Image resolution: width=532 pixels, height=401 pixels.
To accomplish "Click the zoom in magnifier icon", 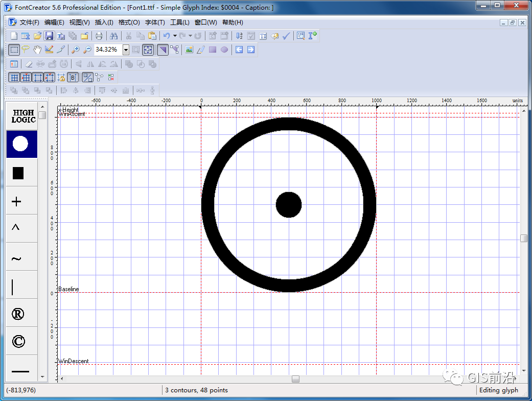I will [75, 50].
